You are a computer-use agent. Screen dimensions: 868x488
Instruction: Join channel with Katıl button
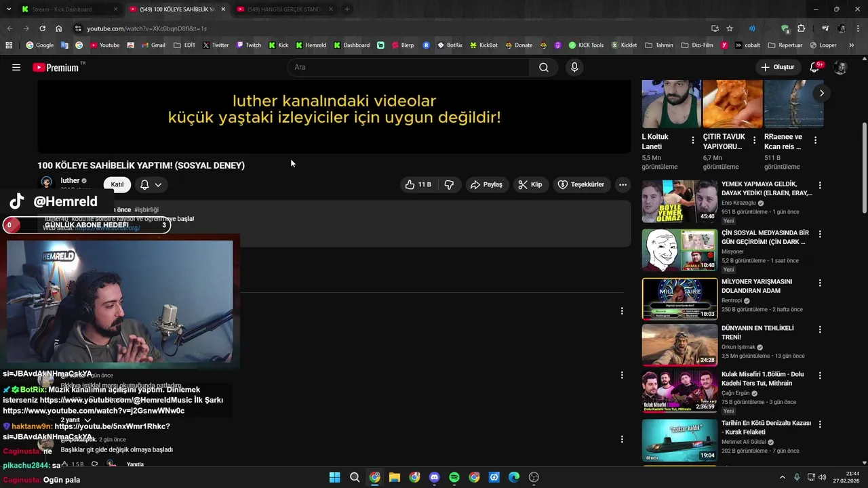click(x=117, y=184)
